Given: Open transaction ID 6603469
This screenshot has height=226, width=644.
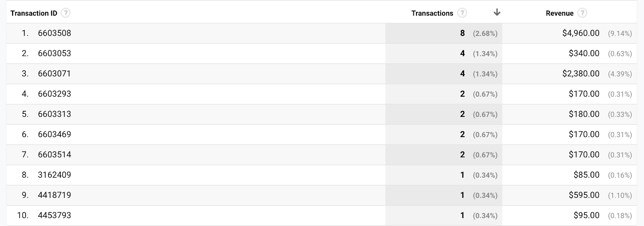Looking at the screenshot, I should pos(54,134).
